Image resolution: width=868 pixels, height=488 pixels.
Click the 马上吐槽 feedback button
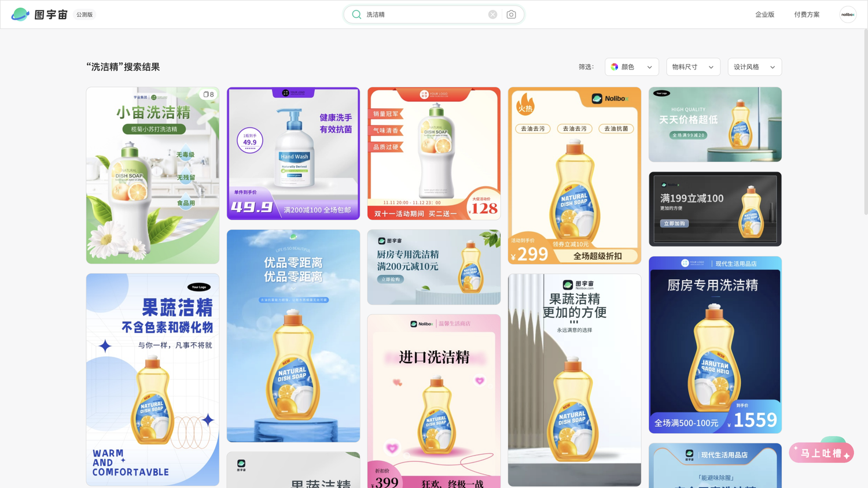(821, 453)
